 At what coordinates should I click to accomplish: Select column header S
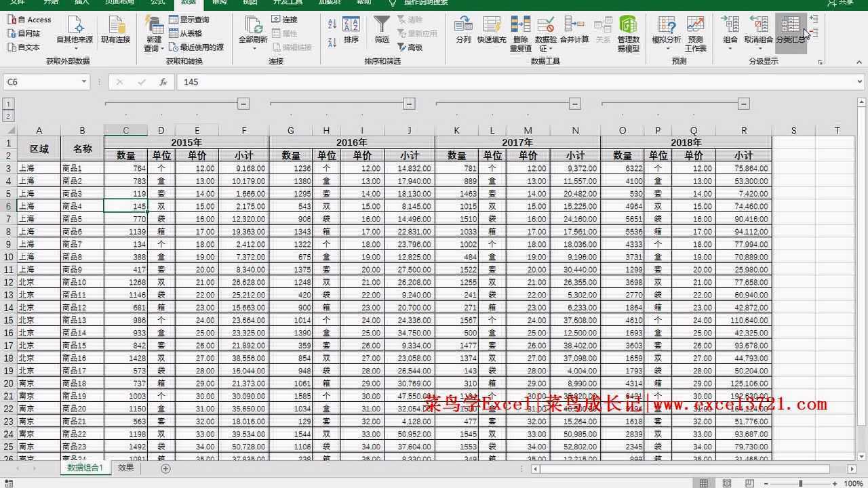[793, 130]
